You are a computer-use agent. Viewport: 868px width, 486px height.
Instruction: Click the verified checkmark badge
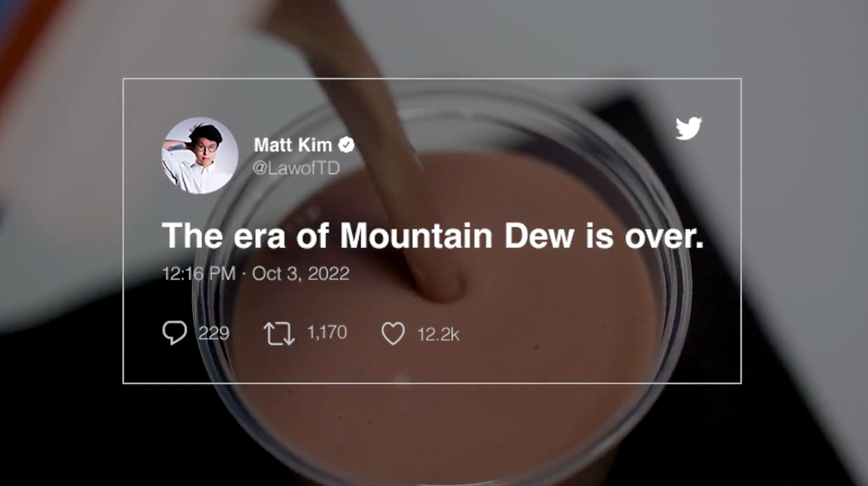click(x=347, y=145)
